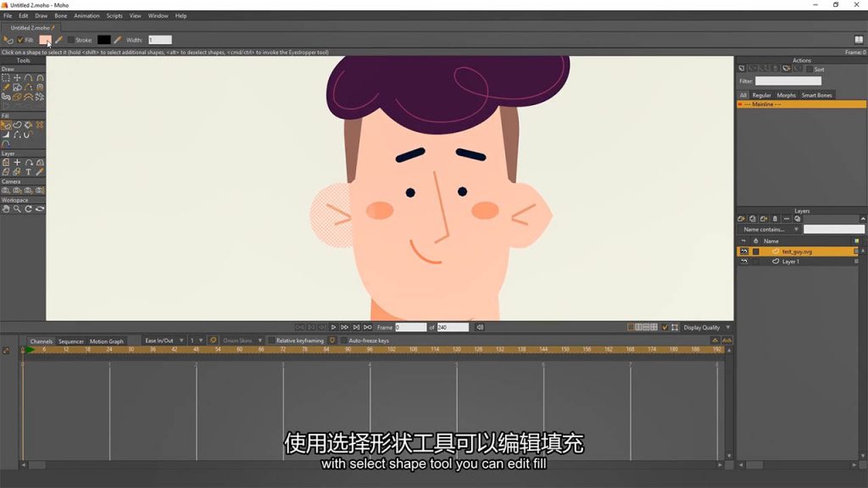Click the black Stroke color swatch
868x488 pixels.
tap(103, 40)
